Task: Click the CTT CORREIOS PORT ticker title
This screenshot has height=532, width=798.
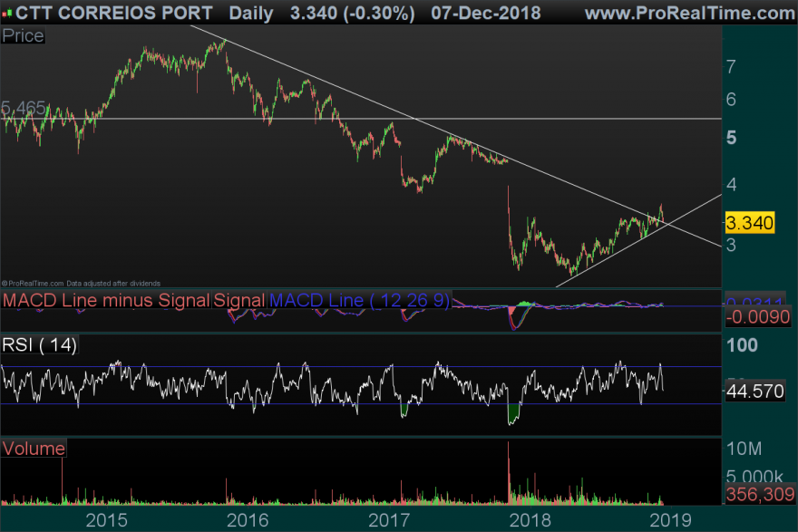Action: (x=114, y=14)
